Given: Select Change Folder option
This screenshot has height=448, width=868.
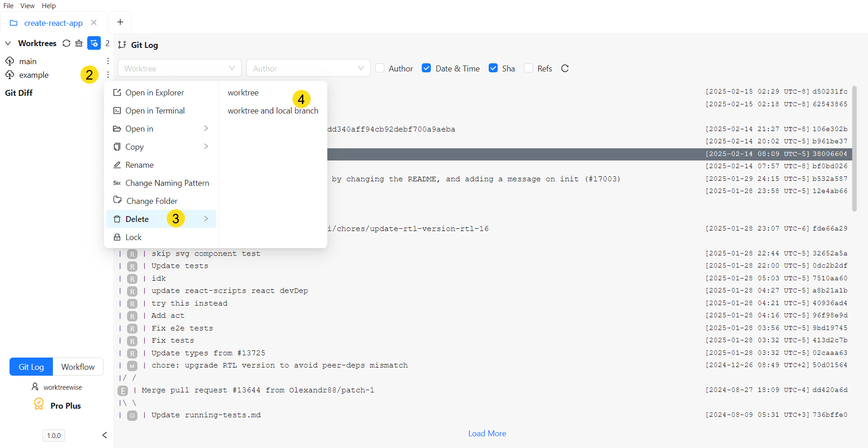Looking at the screenshot, I should [x=161, y=201].
